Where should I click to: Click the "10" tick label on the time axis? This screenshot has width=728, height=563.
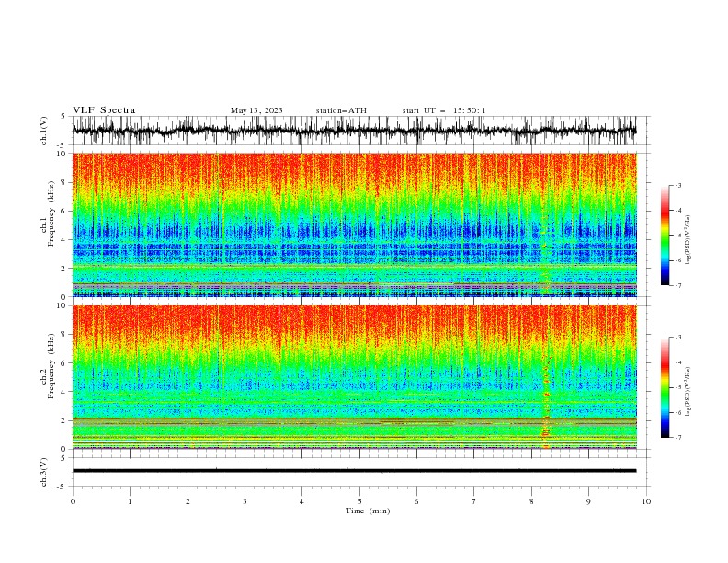[x=646, y=501]
